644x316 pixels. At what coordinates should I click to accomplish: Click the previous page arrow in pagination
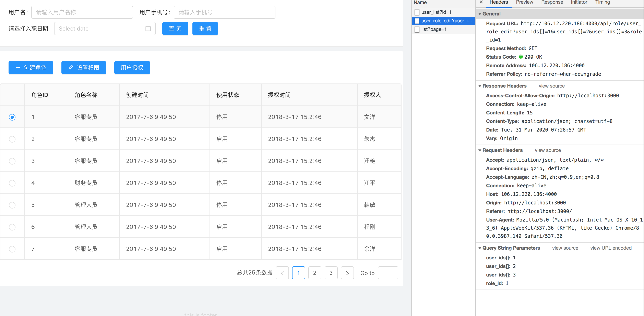tap(282, 273)
